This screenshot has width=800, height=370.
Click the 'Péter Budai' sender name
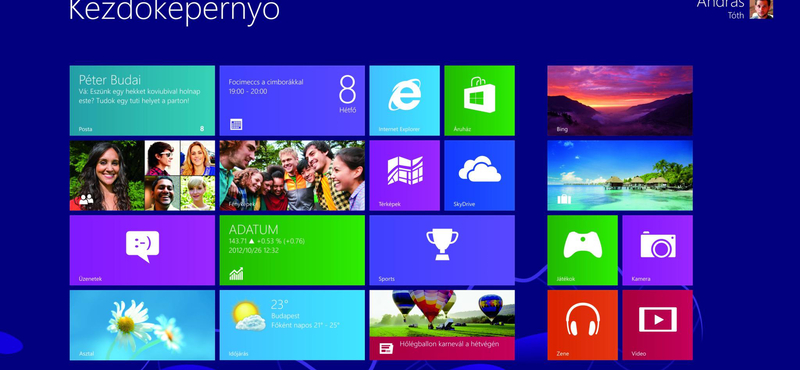[x=110, y=80]
